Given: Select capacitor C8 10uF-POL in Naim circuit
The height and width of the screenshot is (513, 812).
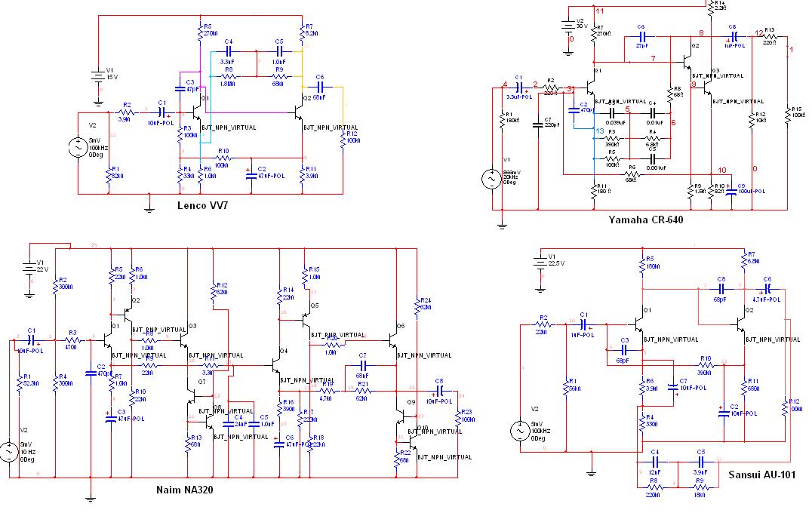Looking at the screenshot, I should pyautogui.click(x=440, y=391).
